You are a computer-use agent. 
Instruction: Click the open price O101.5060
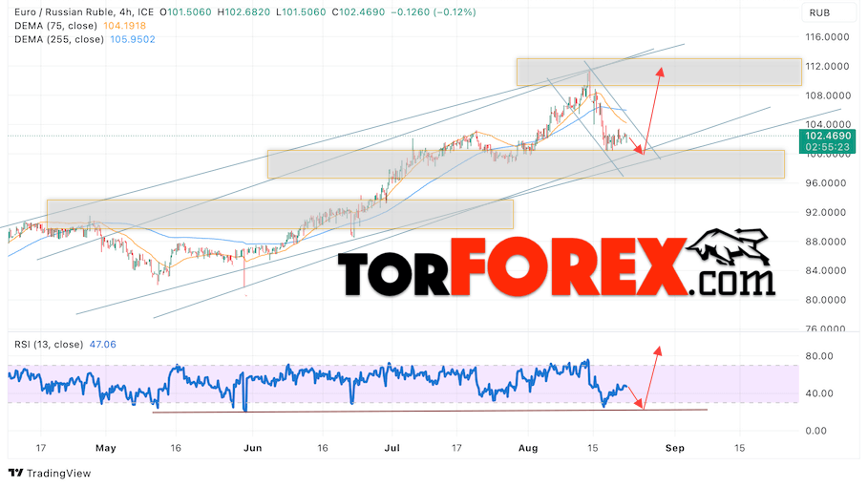pyautogui.click(x=185, y=12)
